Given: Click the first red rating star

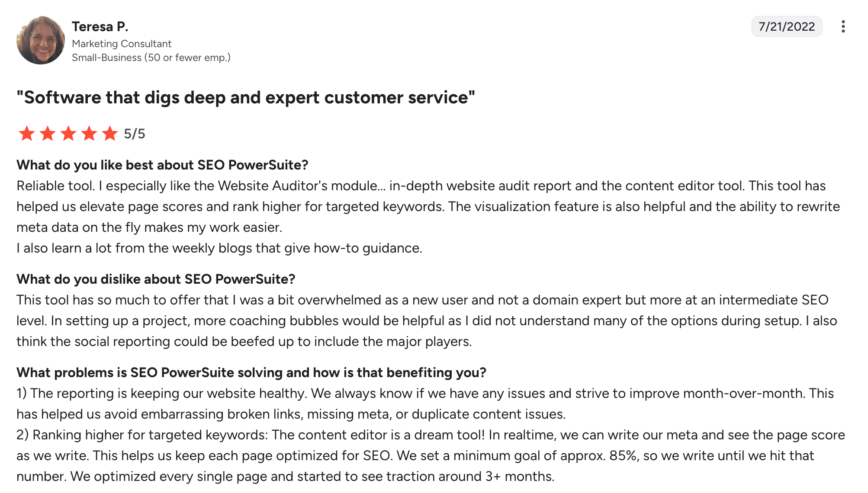Looking at the screenshot, I should (x=27, y=134).
